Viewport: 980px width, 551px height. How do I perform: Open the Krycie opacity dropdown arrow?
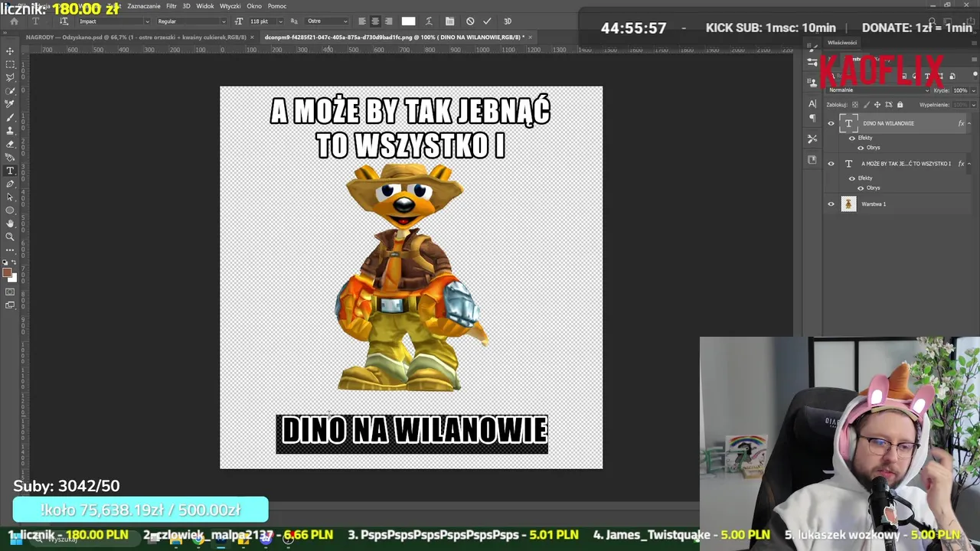pos(972,90)
